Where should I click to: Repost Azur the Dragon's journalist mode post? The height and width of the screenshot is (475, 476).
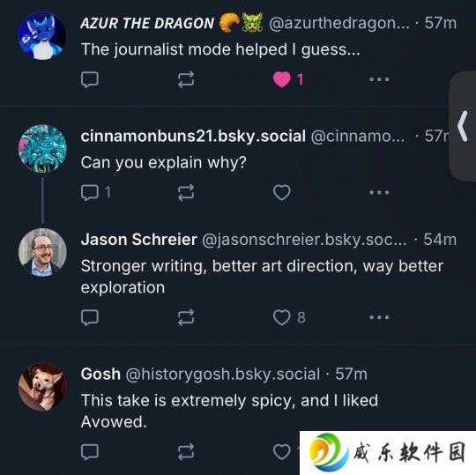(x=186, y=79)
